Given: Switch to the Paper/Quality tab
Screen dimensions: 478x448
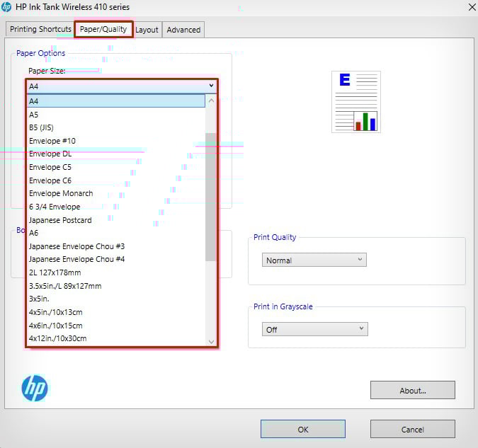Looking at the screenshot, I should coord(103,29).
